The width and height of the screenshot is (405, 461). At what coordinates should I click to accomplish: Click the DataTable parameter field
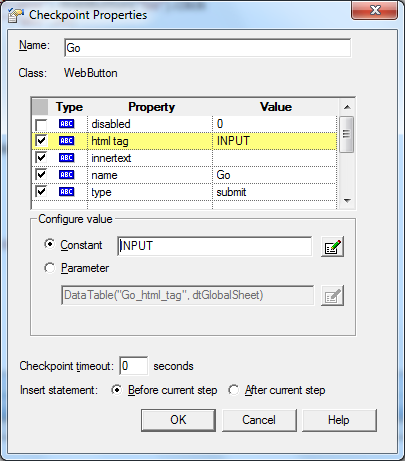click(188, 295)
